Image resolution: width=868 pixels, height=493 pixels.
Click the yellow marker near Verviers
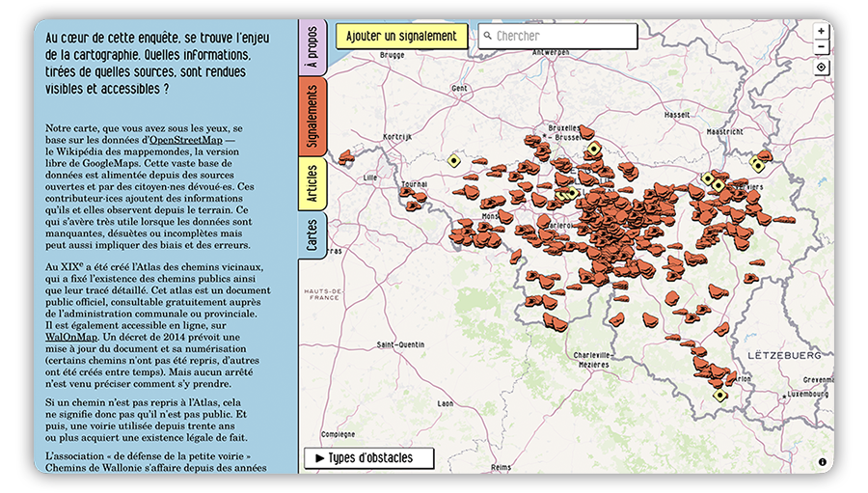pos(719,185)
